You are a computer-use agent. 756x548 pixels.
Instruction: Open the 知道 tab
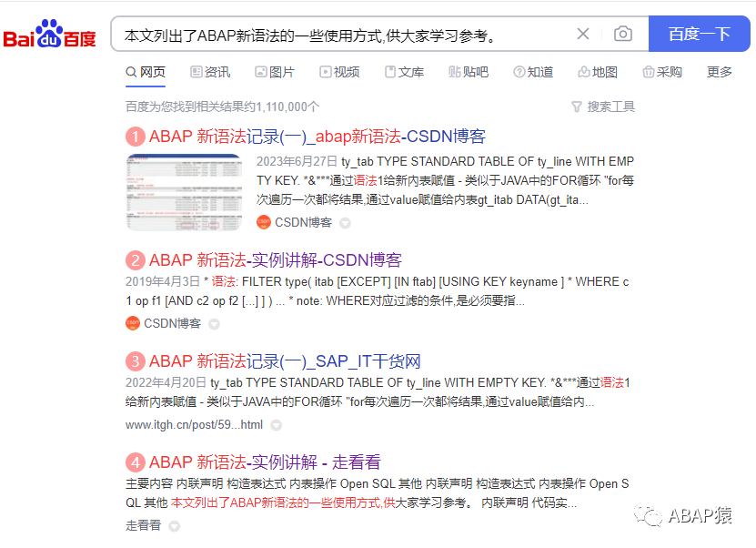coord(533,72)
